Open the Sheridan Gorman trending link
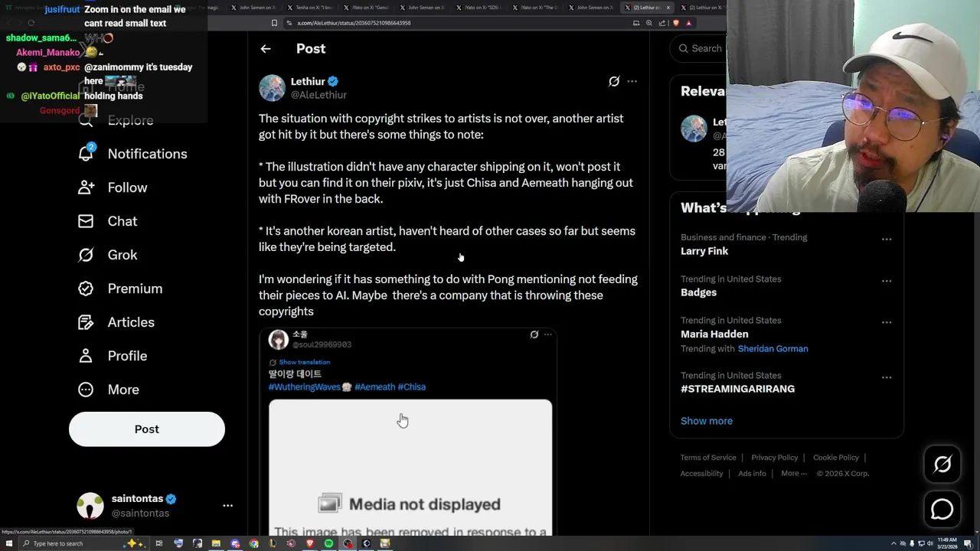The width and height of the screenshot is (980, 551). pos(773,349)
